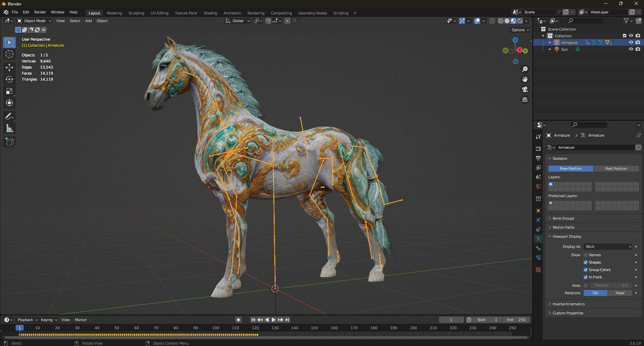This screenshot has width=644, height=346.
Task: Uncheck the Shapes checkbox
Action: (x=586, y=262)
